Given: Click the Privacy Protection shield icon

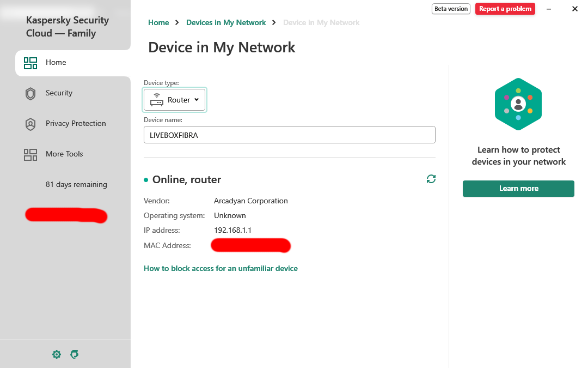Looking at the screenshot, I should click(x=30, y=124).
